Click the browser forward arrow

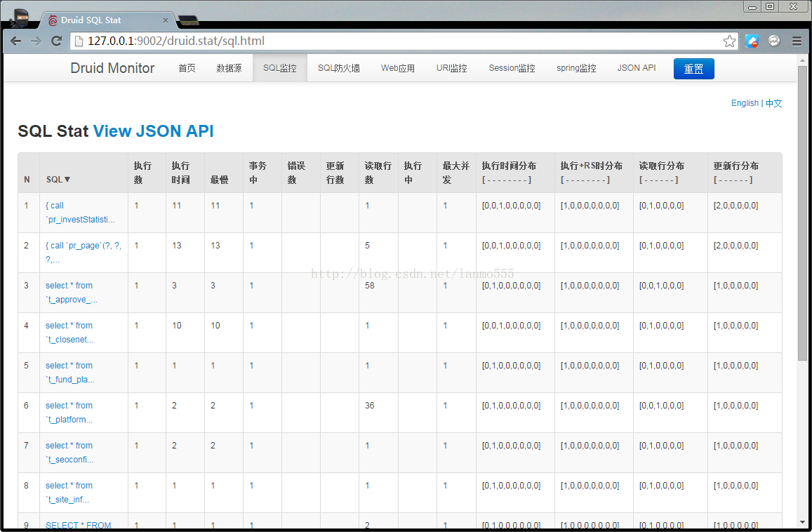tap(36, 41)
